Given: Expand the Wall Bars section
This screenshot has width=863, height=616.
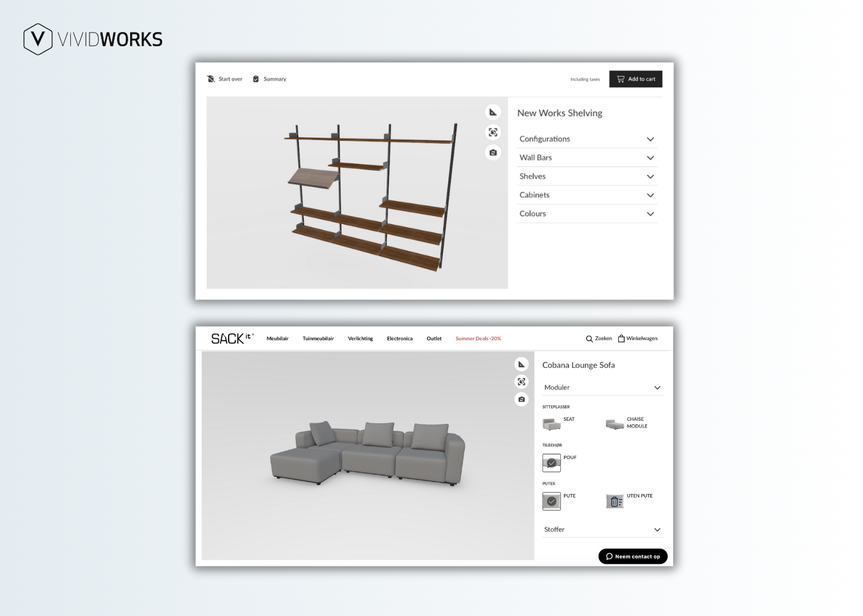Looking at the screenshot, I should 587,158.
